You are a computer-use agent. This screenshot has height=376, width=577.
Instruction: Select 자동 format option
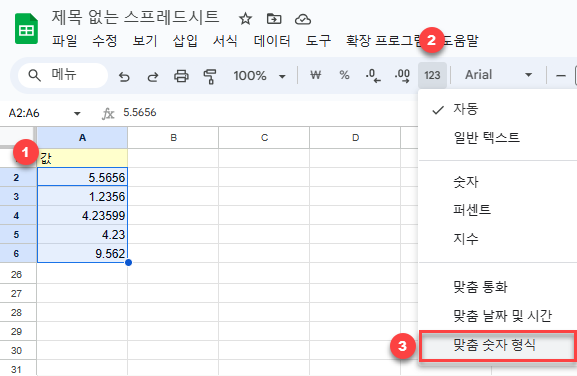point(498,109)
